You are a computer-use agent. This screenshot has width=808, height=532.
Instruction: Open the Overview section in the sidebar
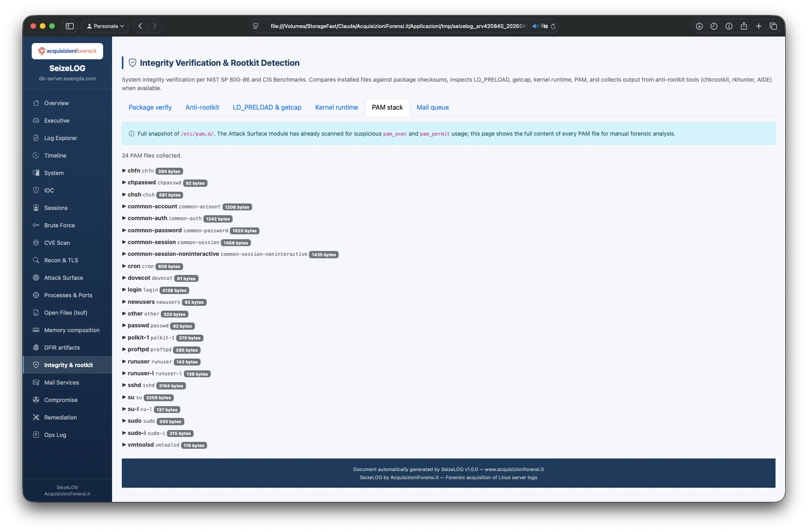[56, 103]
